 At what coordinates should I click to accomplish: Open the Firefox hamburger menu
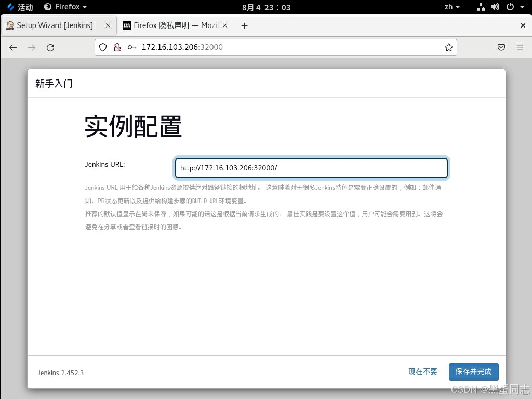click(x=520, y=47)
